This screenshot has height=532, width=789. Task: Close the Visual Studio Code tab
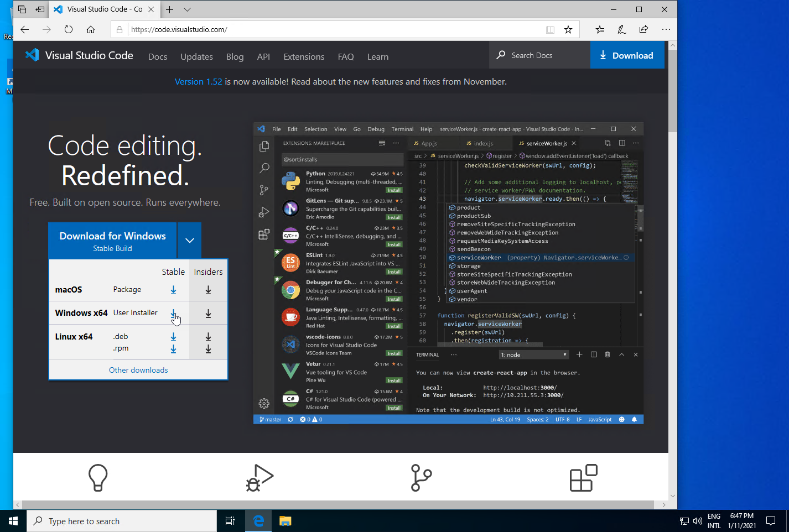click(151, 9)
